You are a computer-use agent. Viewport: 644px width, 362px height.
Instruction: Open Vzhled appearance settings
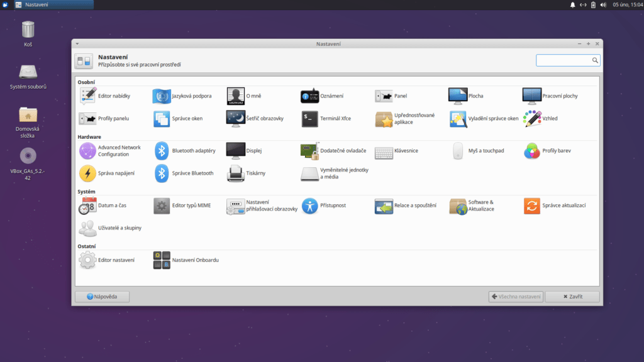(540, 119)
